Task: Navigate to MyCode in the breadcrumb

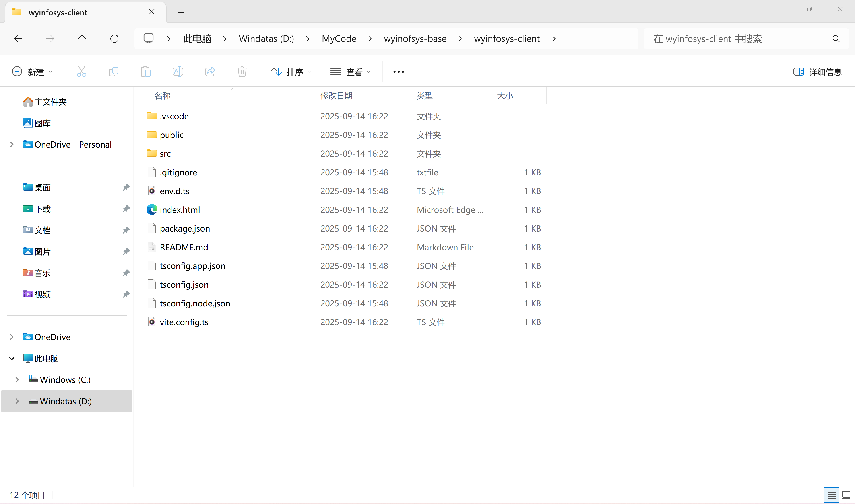Action: (x=339, y=39)
